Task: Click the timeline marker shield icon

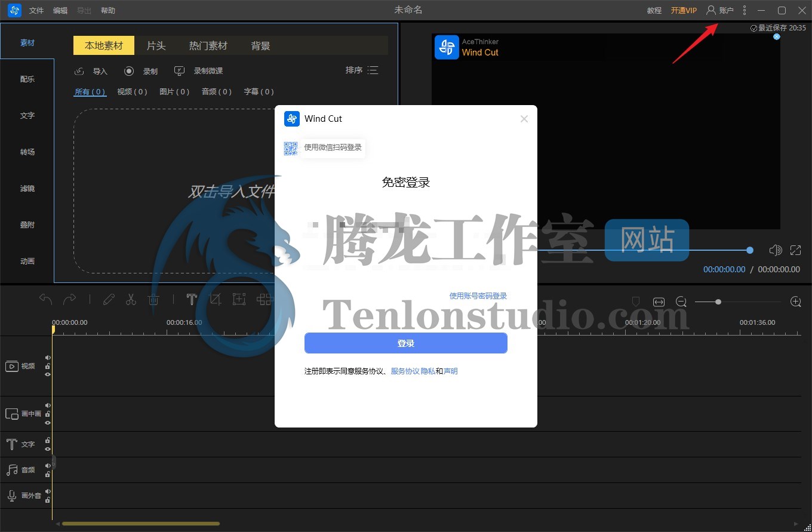Action: pos(636,302)
